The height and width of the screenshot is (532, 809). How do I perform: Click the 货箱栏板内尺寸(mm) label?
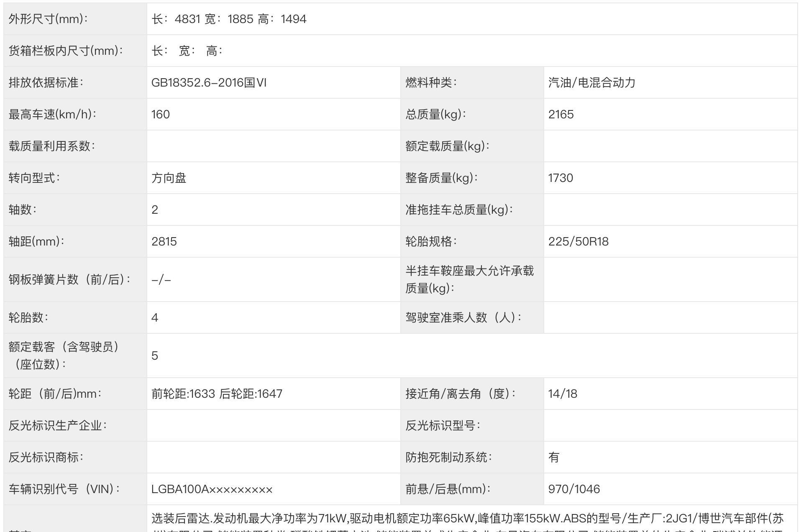(x=66, y=51)
